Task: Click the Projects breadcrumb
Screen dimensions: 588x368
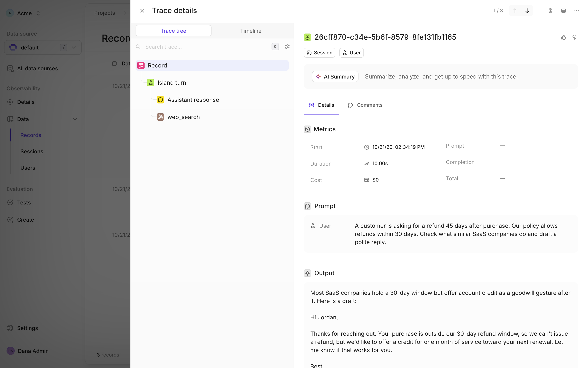Action: tap(105, 13)
